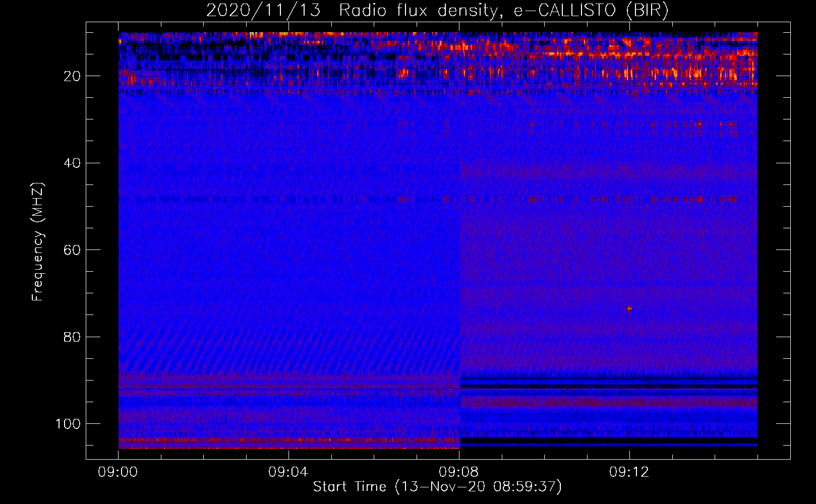Screen dimensions: 816x504
Task: Click the '09:12' time tick label
Action: coord(629,472)
